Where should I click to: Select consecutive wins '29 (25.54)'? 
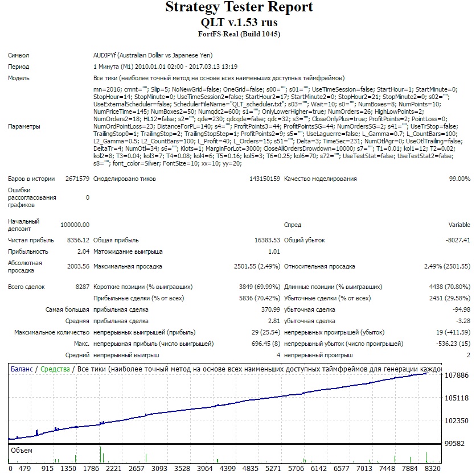266,332
